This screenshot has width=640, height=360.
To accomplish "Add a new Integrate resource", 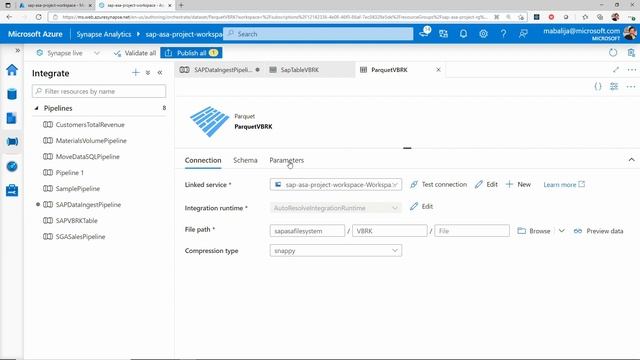I will coord(136,73).
